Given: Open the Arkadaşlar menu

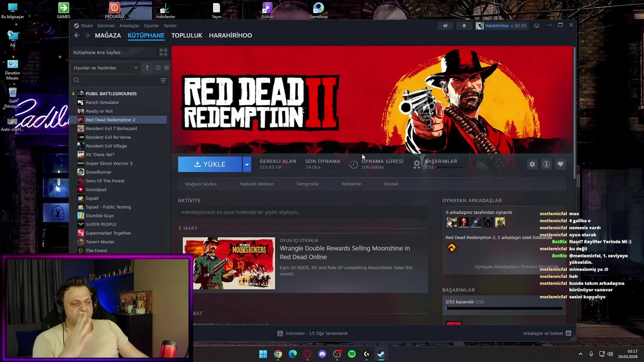Looking at the screenshot, I should click(129, 26).
